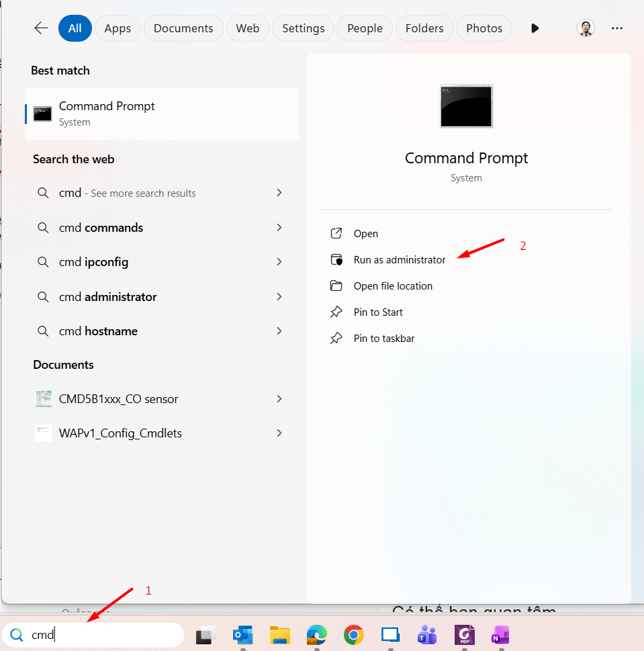The height and width of the screenshot is (651, 644).
Task: Click the taskbar search box containing cmd
Action: tap(101, 635)
